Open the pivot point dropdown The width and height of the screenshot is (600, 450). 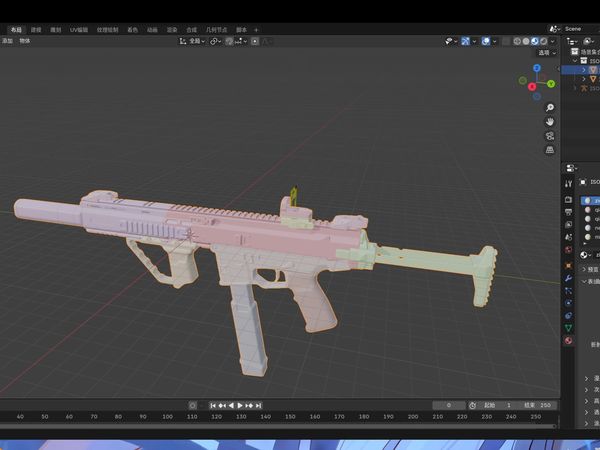[215, 41]
